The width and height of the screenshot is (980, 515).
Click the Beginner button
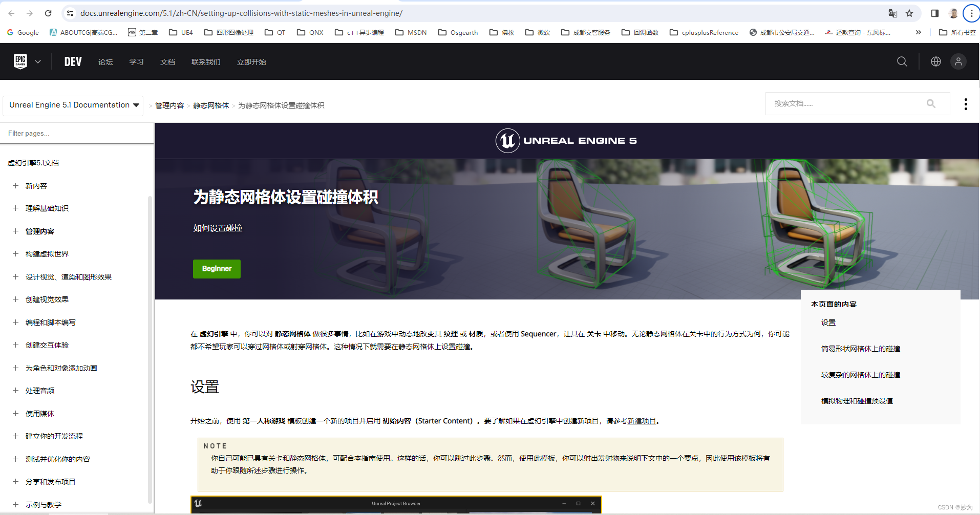coord(217,269)
